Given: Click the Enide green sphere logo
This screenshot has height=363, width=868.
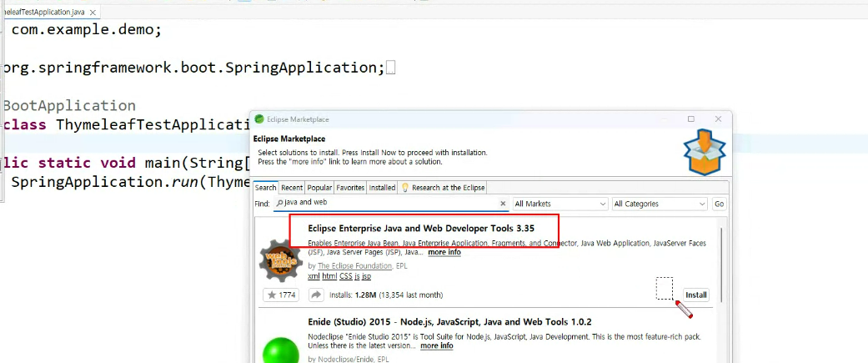Looking at the screenshot, I should pos(281,350).
